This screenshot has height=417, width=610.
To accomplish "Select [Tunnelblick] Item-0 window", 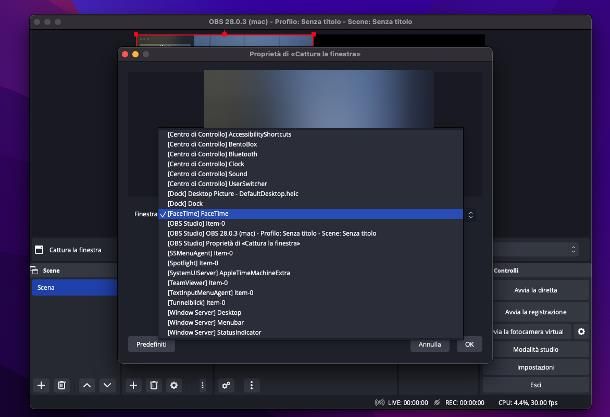I will (310, 303).
